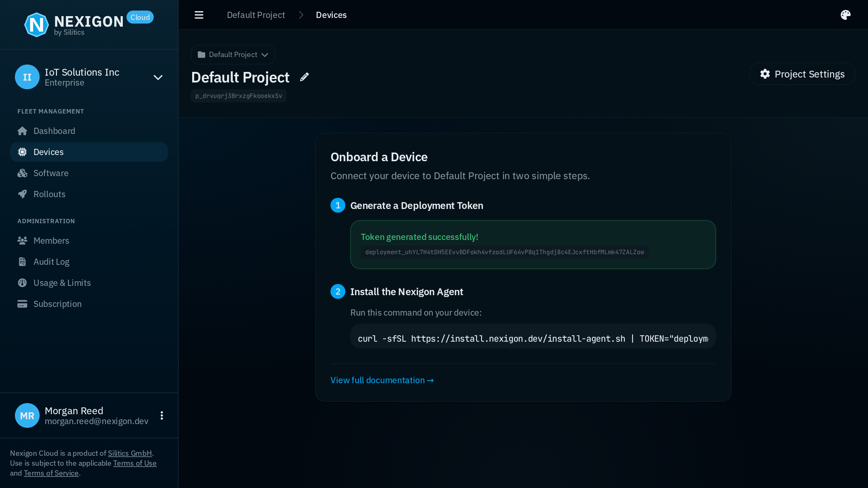868x488 pixels.
Task: Toggle the sidebar with the hamburger menu
Action: 199,15
